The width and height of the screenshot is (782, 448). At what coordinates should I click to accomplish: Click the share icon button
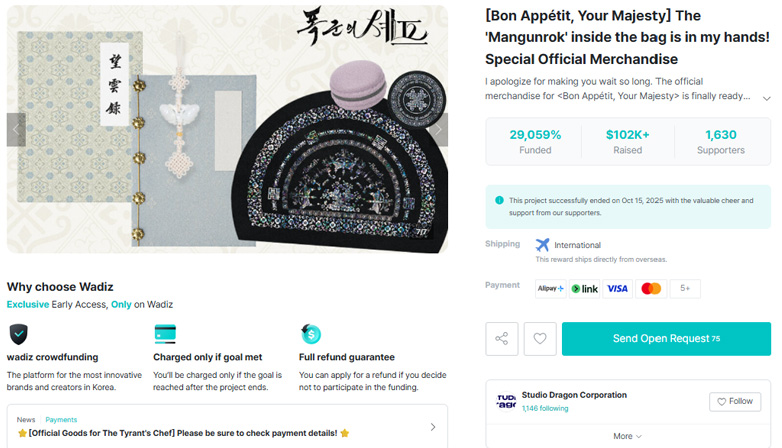(x=502, y=339)
